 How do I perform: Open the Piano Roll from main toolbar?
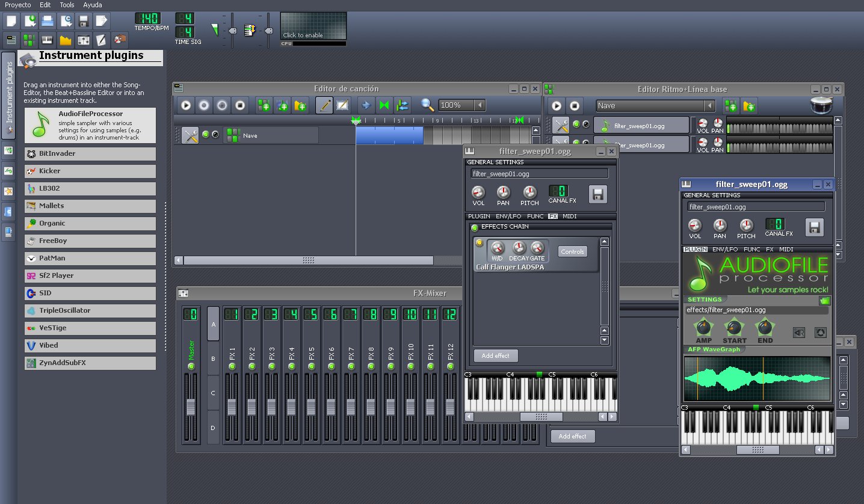[47, 40]
